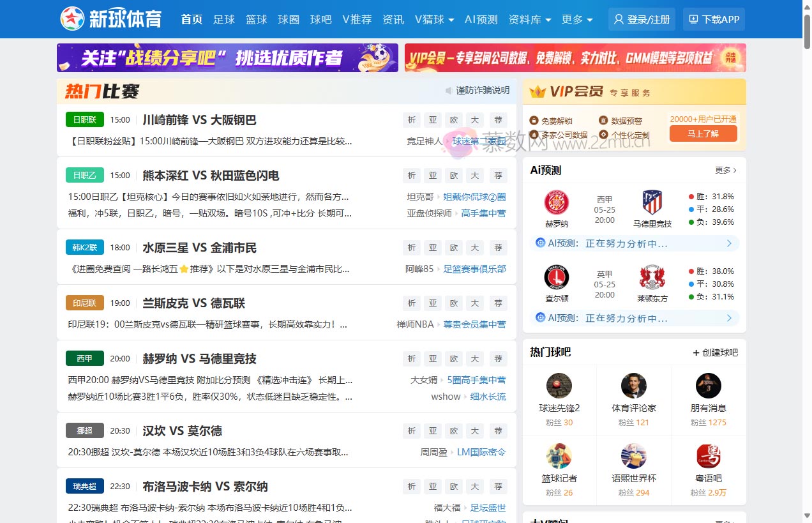Open the 更多 navigation dropdown
Viewport: 812px width, 523px height.
click(x=576, y=19)
